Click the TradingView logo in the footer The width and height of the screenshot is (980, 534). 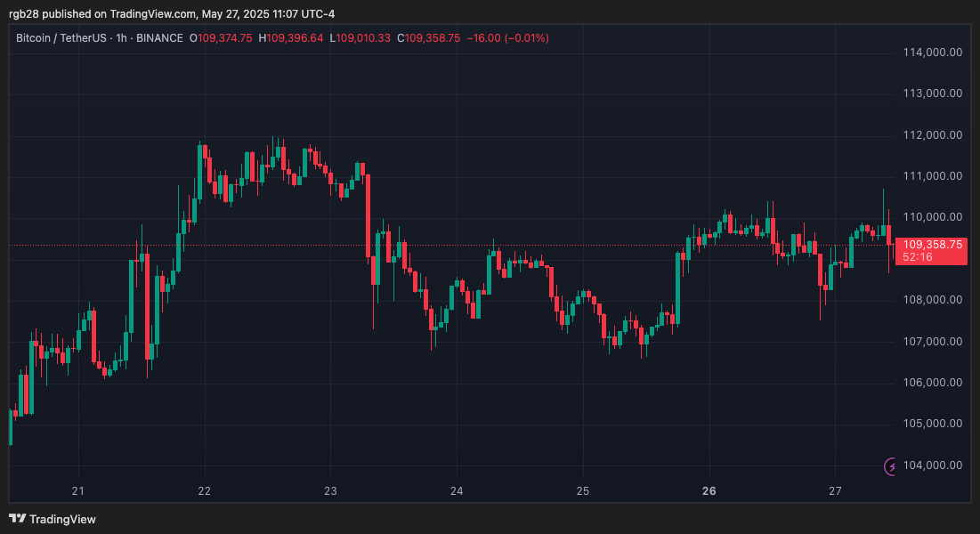53,519
